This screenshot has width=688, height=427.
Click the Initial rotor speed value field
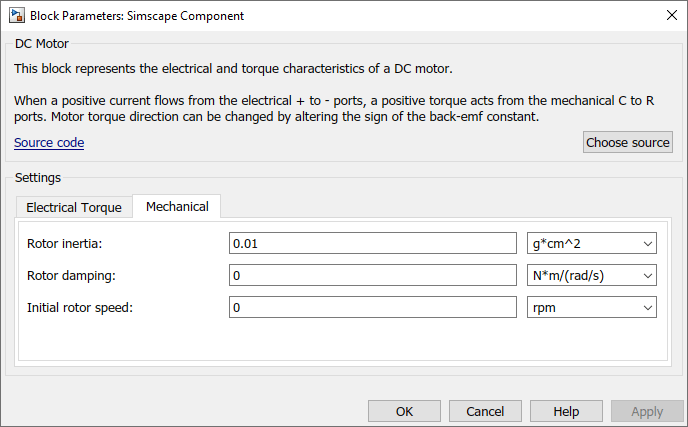[x=372, y=308]
